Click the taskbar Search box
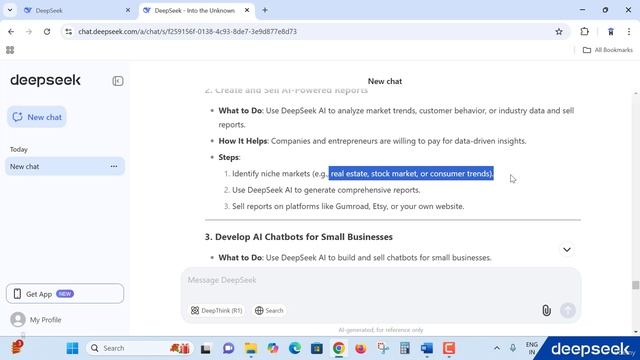The image size is (640, 360). [139, 348]
